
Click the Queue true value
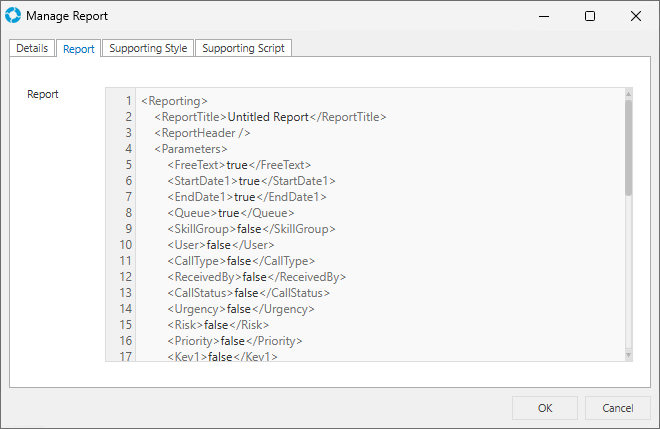pyautogui.click(x=228, y=213)
